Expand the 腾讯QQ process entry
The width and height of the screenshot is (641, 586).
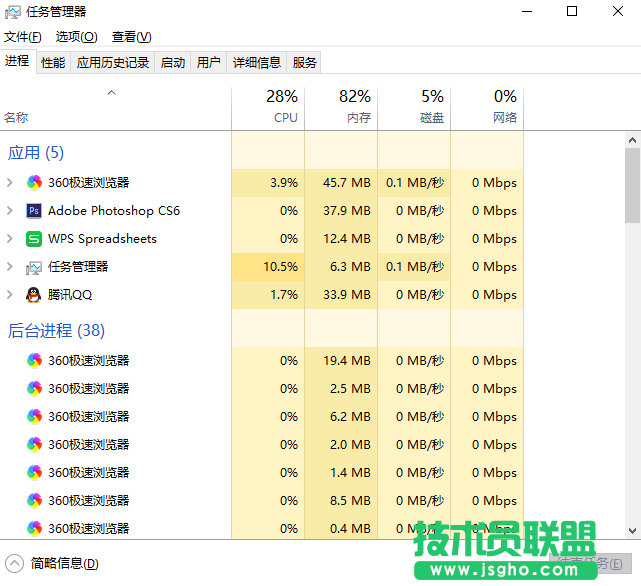coord(10,294)
